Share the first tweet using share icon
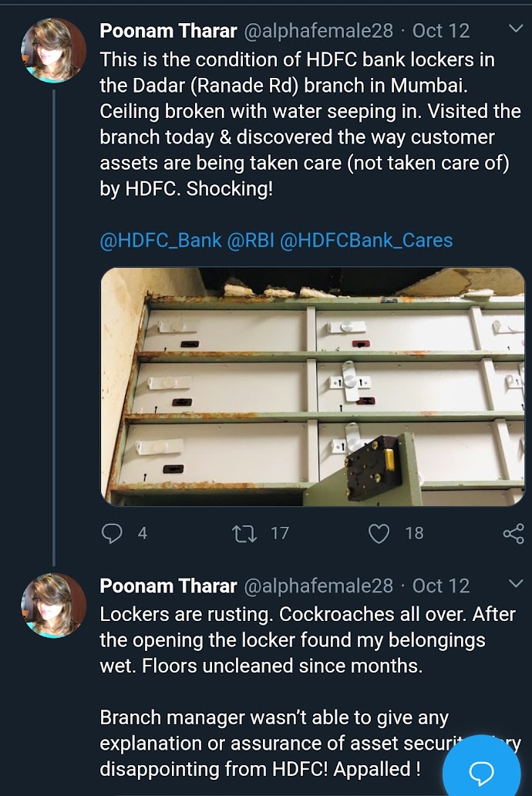 (x=513, y=534)
